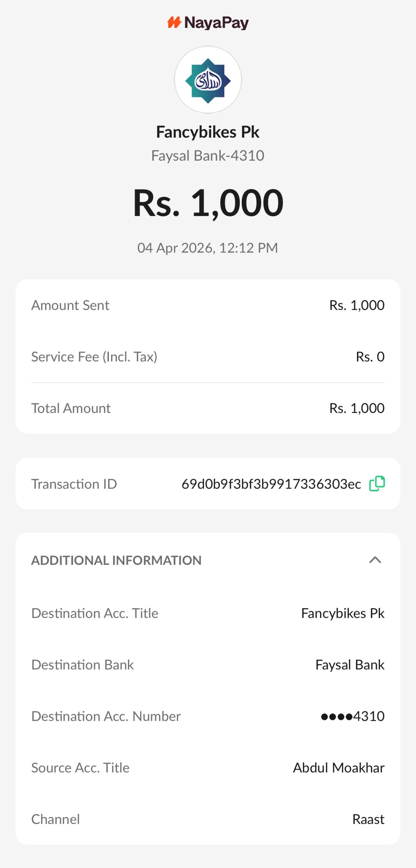416x868 pixels.
Task: Click the NayaPay logo at top
Action: [208, 23]
